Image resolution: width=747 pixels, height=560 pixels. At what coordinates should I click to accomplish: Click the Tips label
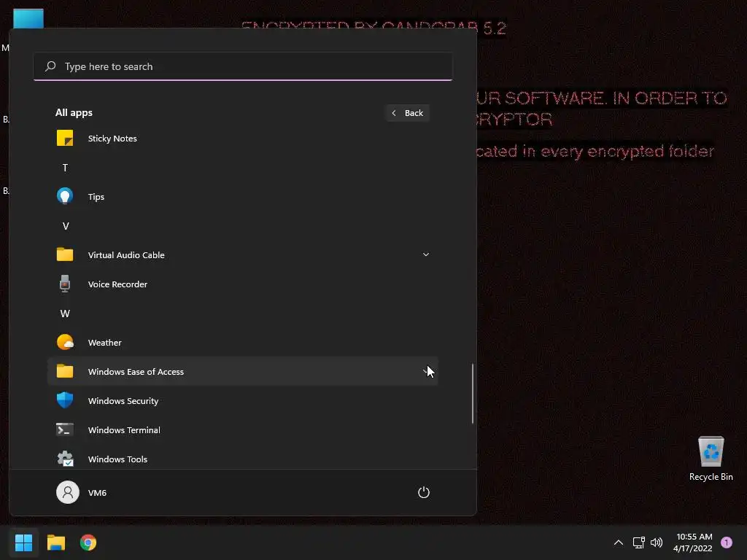tap(96, 197)
